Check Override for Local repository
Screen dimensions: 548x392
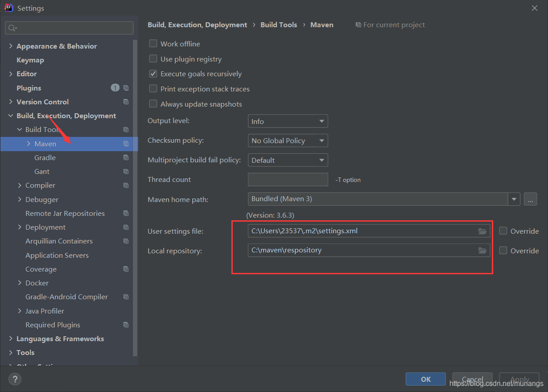point(503,251)
